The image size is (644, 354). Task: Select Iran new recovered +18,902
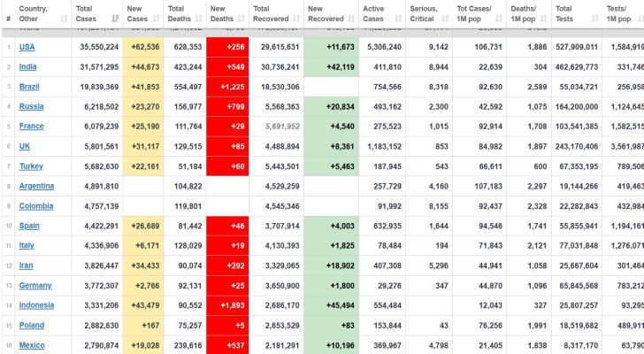[x=340, y=265]
